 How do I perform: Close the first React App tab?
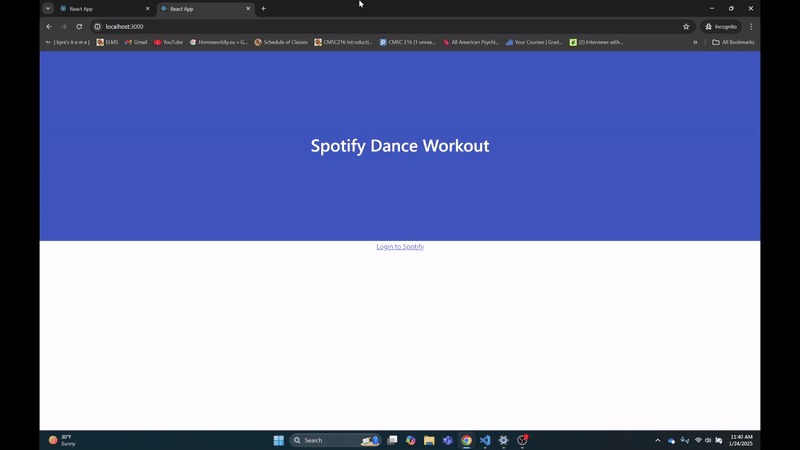[147, 9]
